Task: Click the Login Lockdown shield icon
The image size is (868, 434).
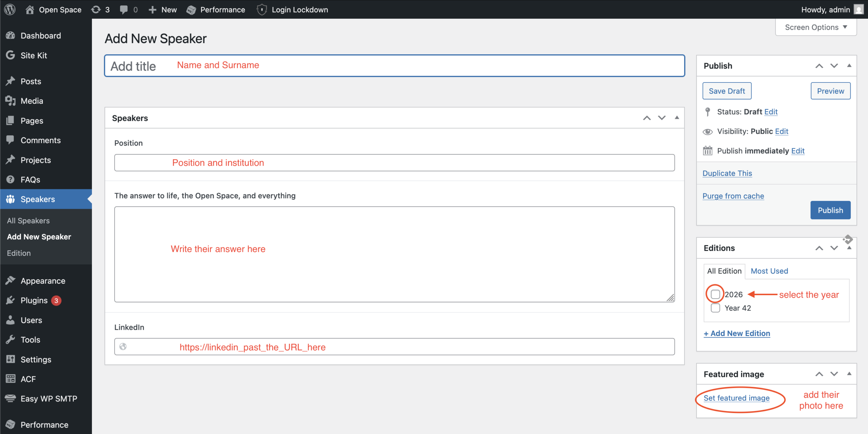Action: pyautogui.click(x=262, y=10)
